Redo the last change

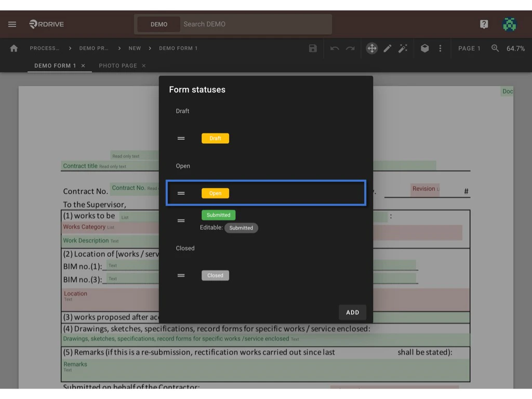point(351,48)
